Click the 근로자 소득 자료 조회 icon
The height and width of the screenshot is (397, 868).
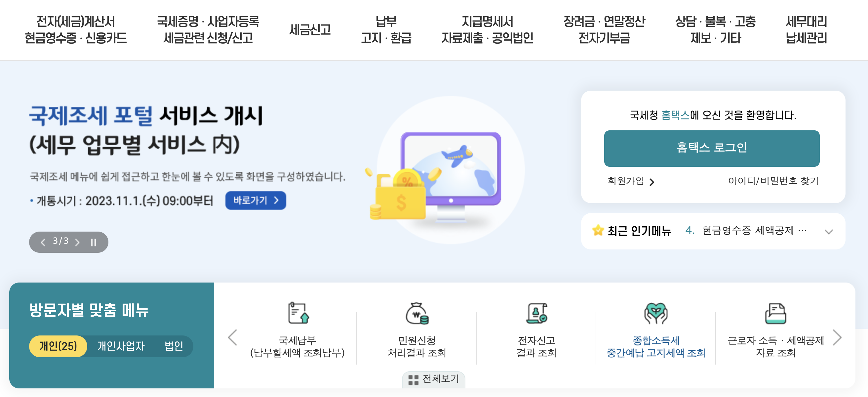click(775, 313)
